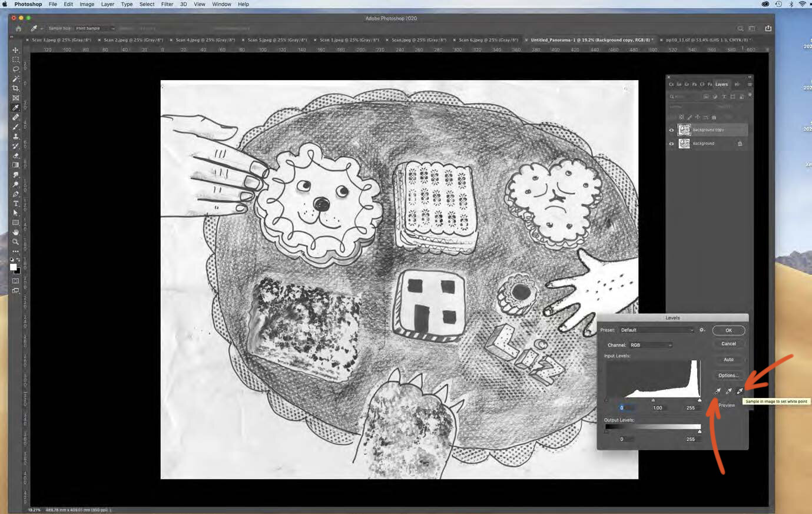Click the midtone input field showing 1.00
Screen dimensions: 812x514
point(658,408)
